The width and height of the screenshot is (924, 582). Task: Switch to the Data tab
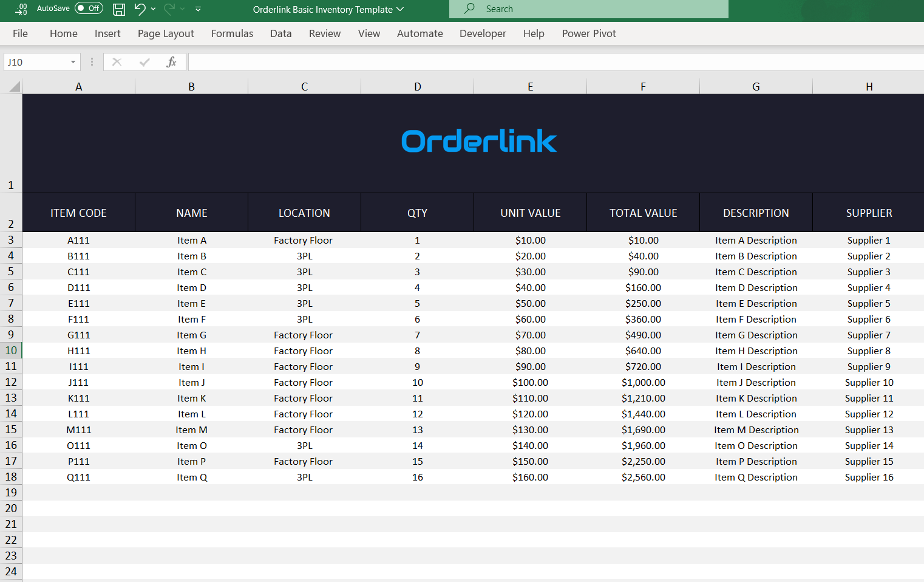(x=280, y=33)
